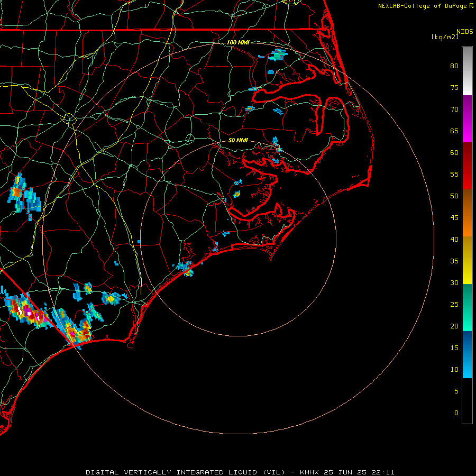Click the scale value 55
This screenshot has width=476, height=476.
(454, 174)
